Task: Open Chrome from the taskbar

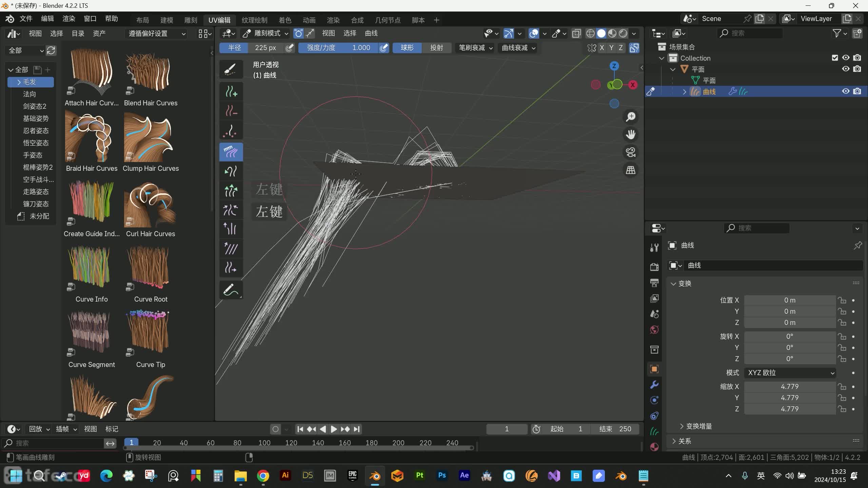Action: click(263, 476)
